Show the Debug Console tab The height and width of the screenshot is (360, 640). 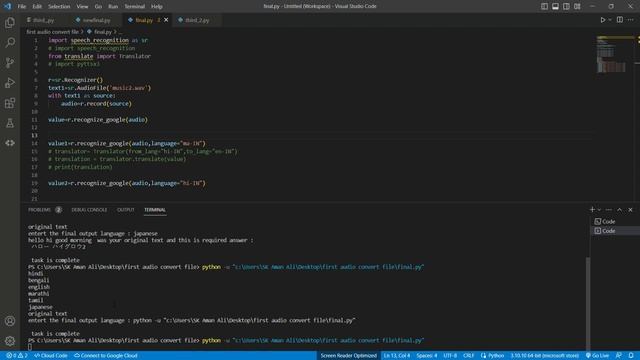(89, 210)
